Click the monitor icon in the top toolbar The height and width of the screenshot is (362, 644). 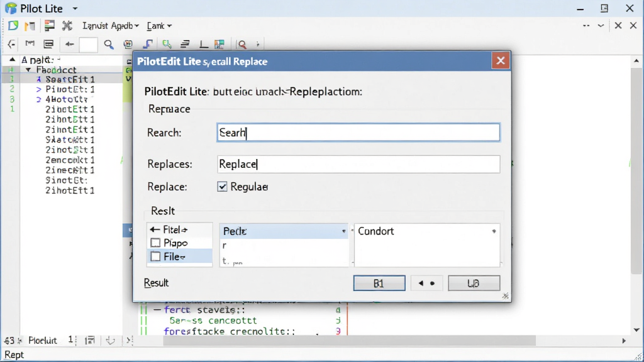pos(49,25)
